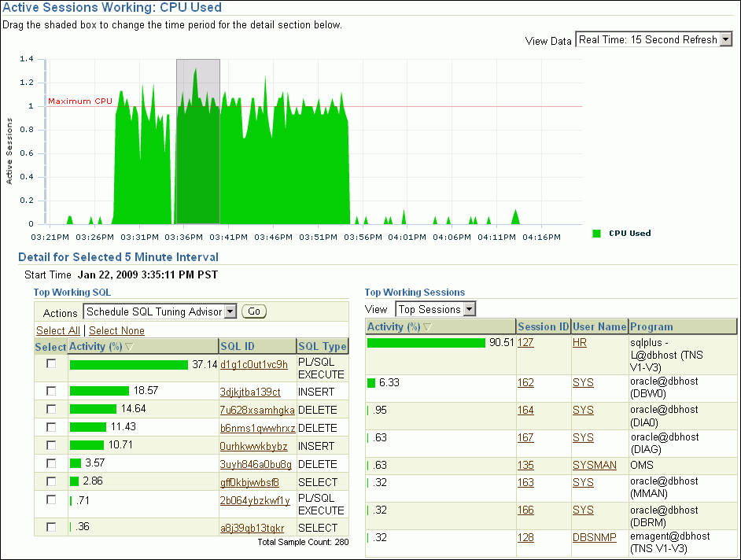
Task: Check the box for SQL ID d1g1c0ut1vc9h
Action: 51,363
